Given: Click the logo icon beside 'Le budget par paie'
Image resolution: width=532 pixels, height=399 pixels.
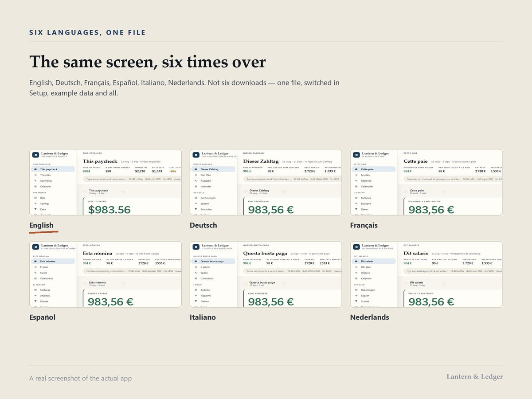Looking at the screenshot, I should (356, 155).
